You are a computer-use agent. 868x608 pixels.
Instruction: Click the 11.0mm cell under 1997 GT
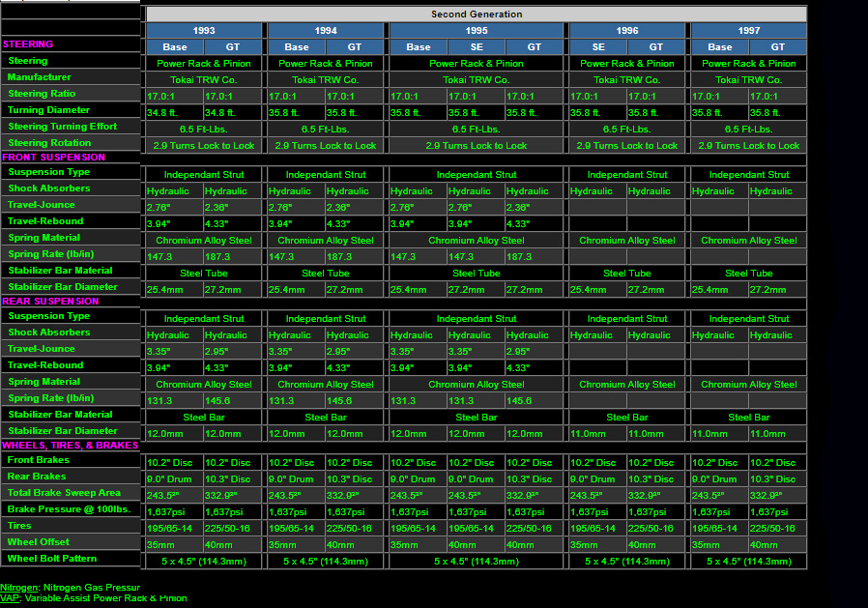click(x=777, y=434)
